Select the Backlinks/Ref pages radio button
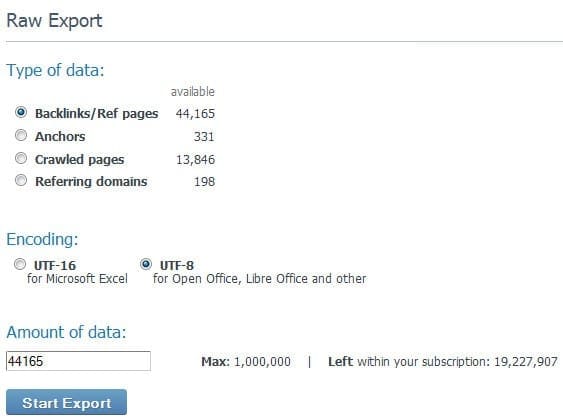Screen dimensions: 563x419 coord(21,112)
